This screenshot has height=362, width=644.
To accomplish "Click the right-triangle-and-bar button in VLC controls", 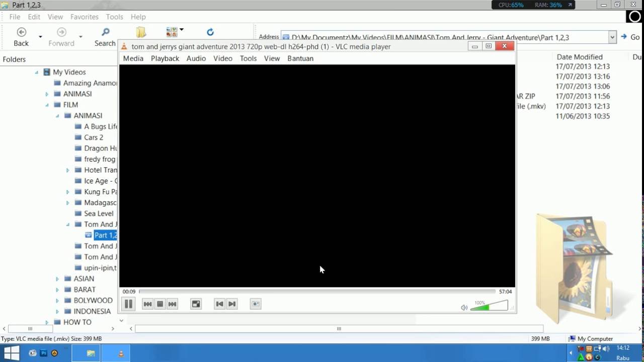I will [x=232, y=304].
